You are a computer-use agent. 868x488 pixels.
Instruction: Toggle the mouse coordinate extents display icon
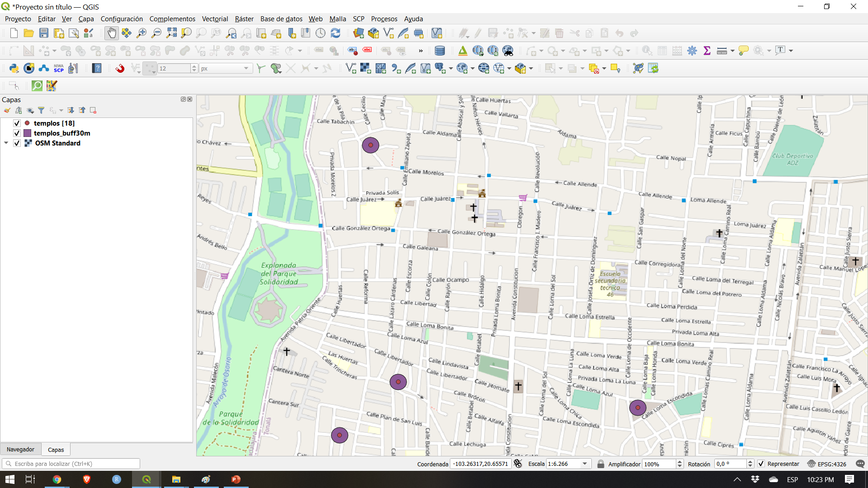point(518,464)
